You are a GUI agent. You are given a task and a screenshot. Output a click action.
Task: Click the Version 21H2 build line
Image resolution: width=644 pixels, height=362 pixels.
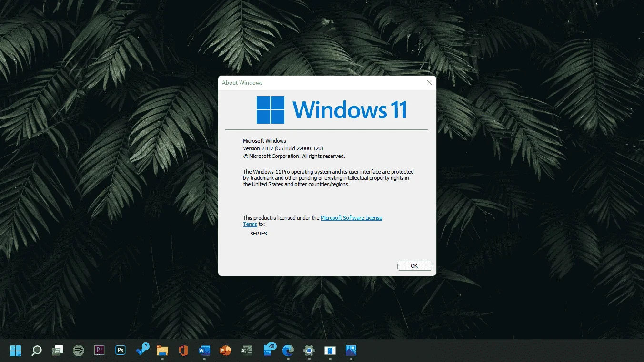(283, 148)
